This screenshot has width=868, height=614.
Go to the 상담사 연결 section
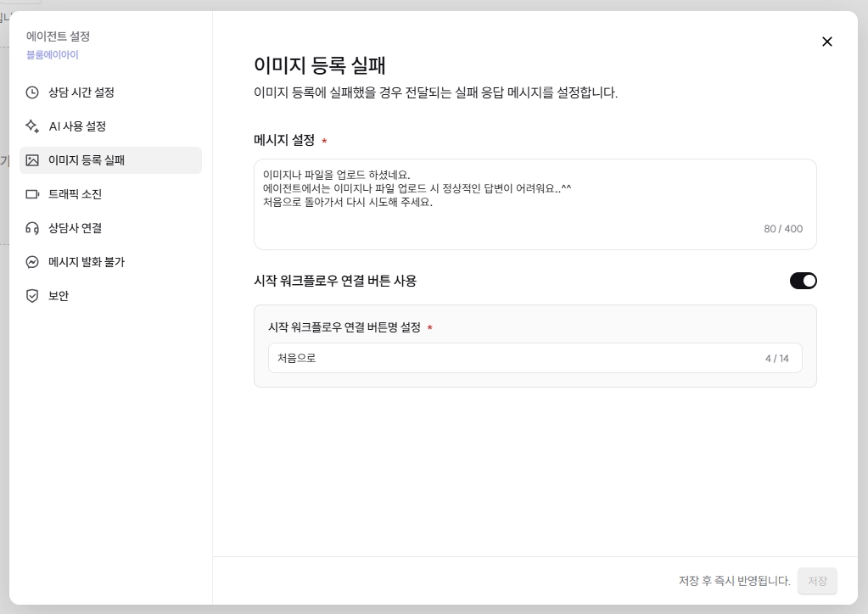[110, 228]
